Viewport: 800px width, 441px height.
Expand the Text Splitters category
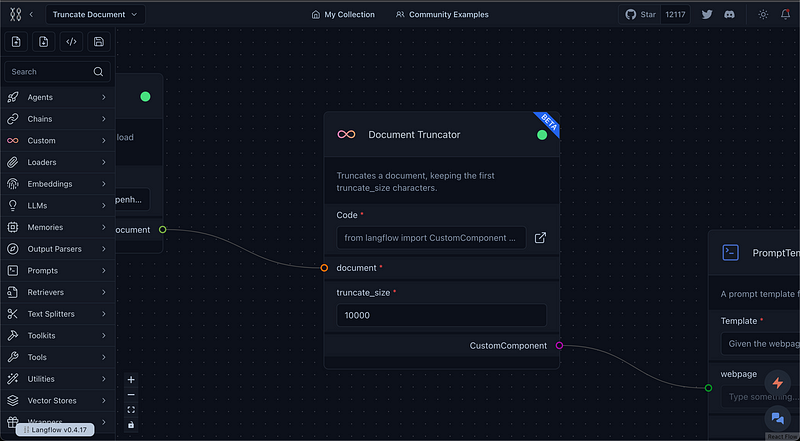point(57,314)
